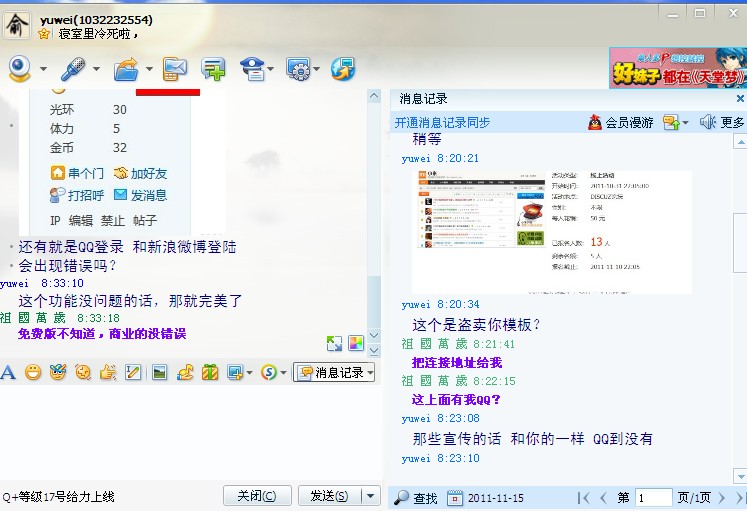The width and height of the screenshot is (747, 511).
Task: Click 开通消息记录同步 link
Action: pos(442,122)
